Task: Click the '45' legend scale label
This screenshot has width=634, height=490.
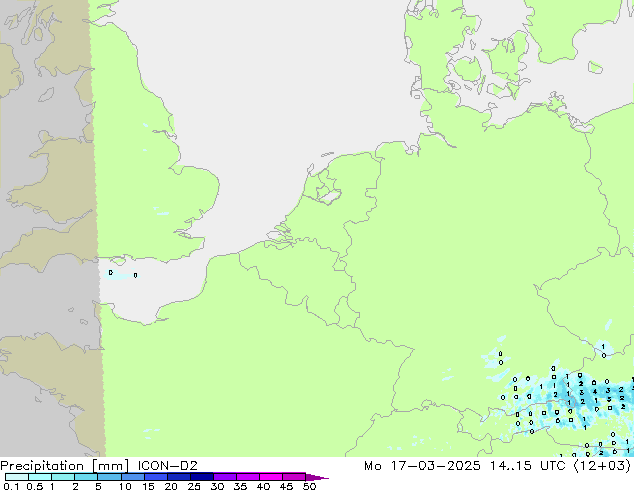Action: (x=286, y=486)
